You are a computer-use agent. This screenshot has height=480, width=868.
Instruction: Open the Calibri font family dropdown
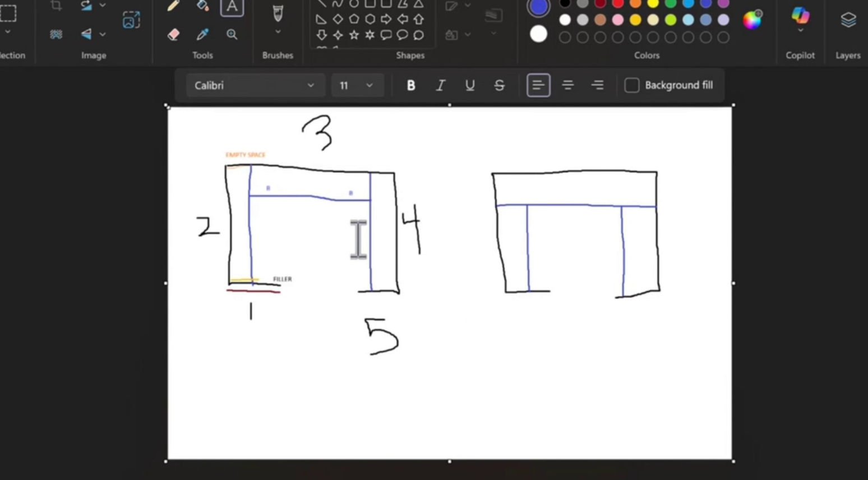pyautogui.click(x=255, y=85)
